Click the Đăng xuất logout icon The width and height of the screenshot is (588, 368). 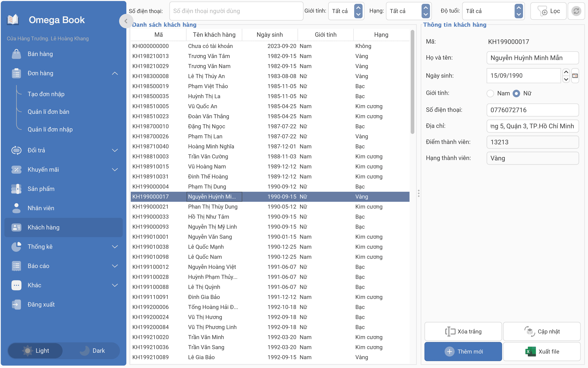[x=16, y=305]
